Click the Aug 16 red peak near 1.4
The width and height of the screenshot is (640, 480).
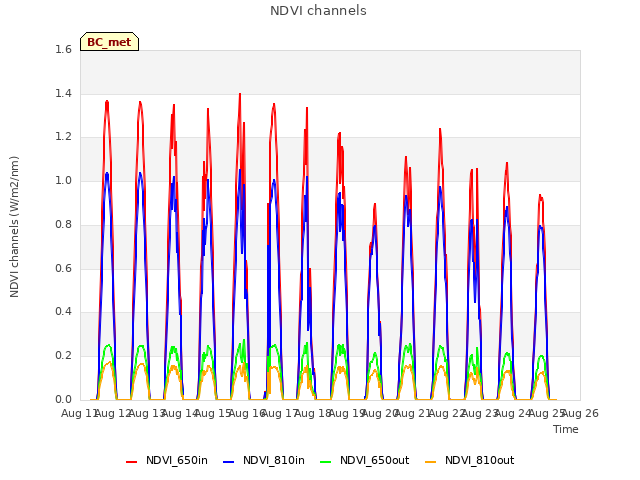(x=240, y=95)
